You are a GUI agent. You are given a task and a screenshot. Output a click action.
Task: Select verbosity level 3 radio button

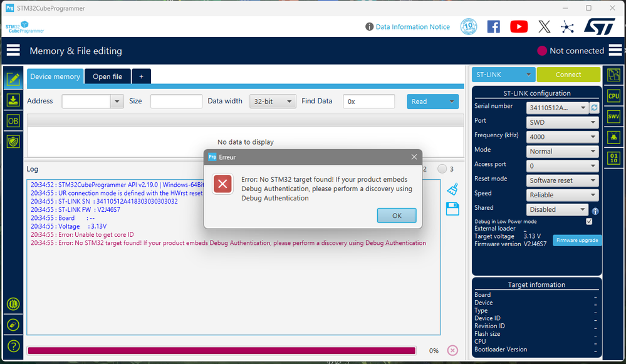442,169
